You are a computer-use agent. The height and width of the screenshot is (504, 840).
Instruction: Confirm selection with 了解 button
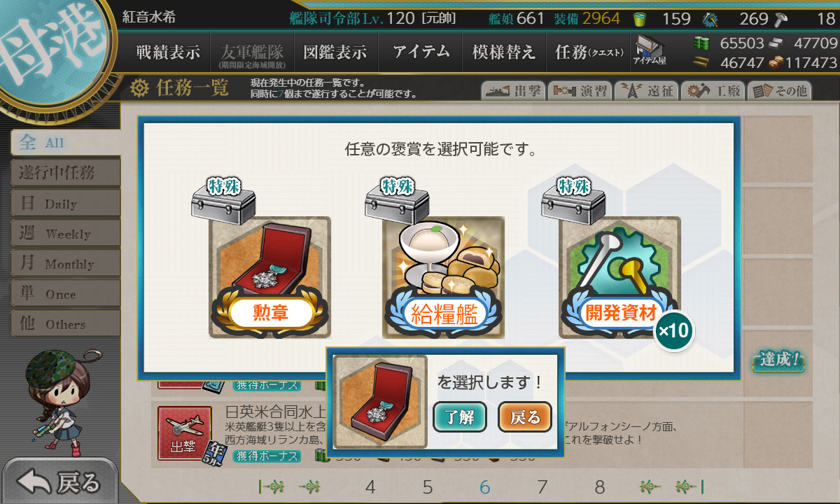click(x=459, y=418)
